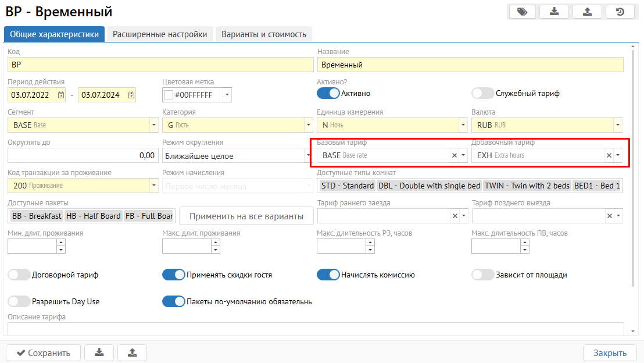
Task: Click the upload icon next to Save button
Action: [132, 353]
